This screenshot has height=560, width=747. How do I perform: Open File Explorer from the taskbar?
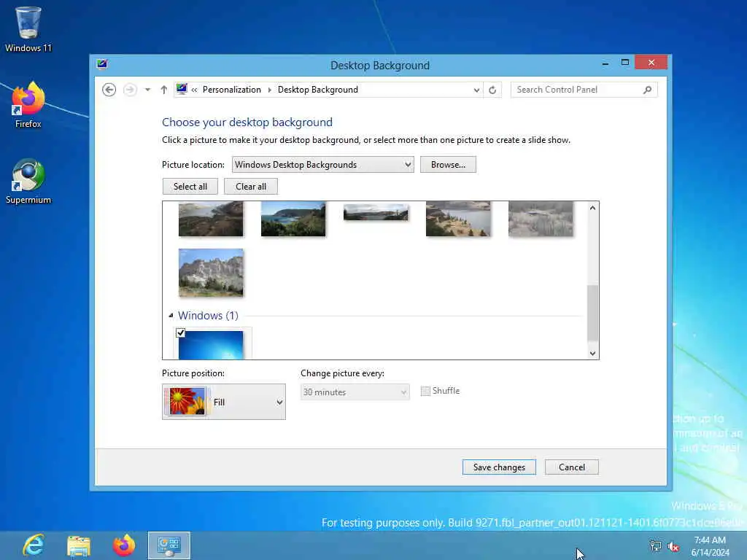(79, 545)
